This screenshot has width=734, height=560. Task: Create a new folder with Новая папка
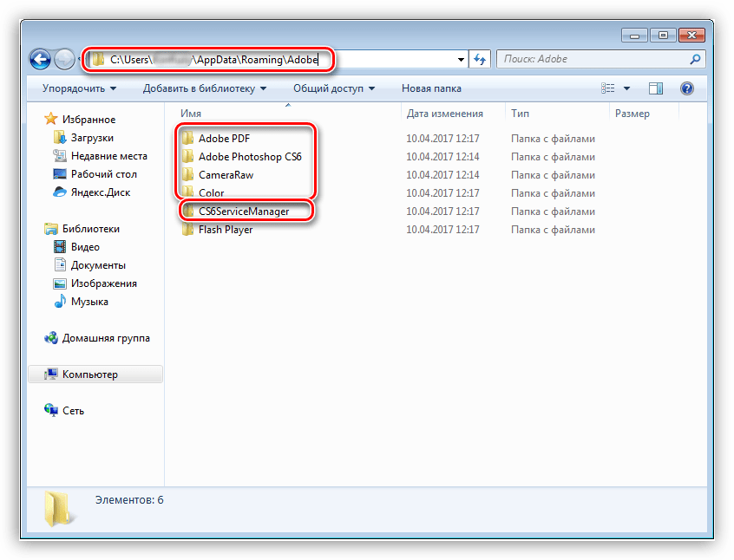[431, 88]
